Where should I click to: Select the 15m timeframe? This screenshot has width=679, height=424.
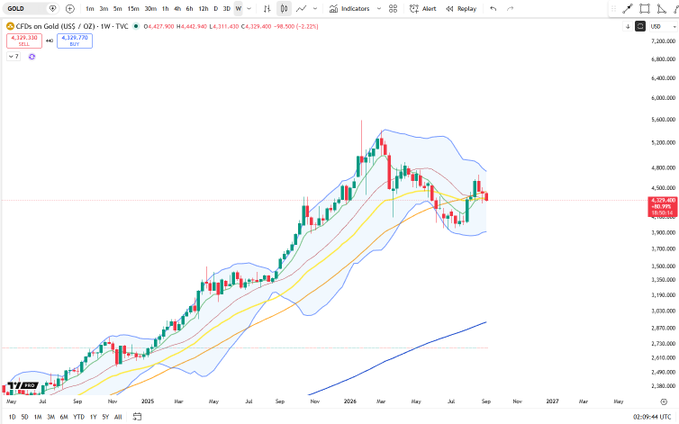(x=133, y=9)
